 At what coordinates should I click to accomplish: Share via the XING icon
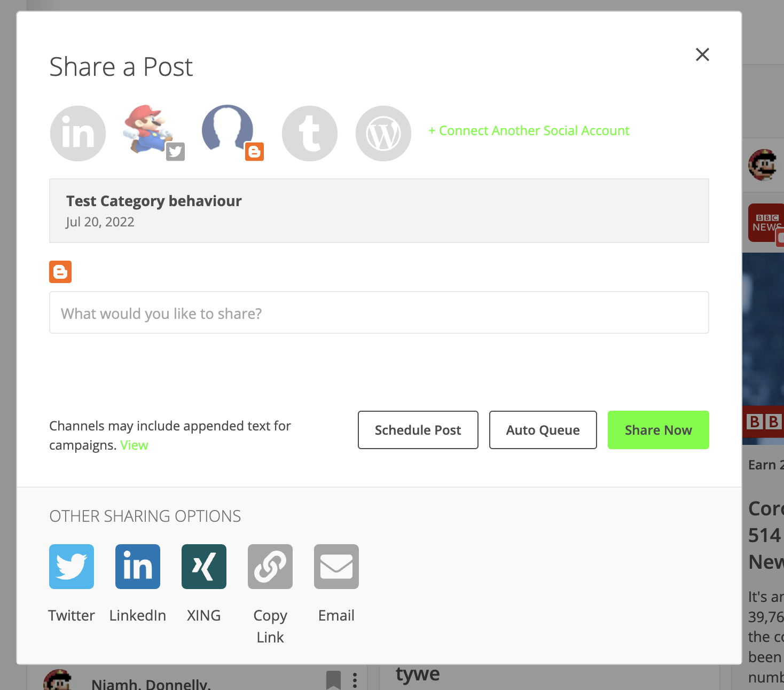(x=204, y=567)
